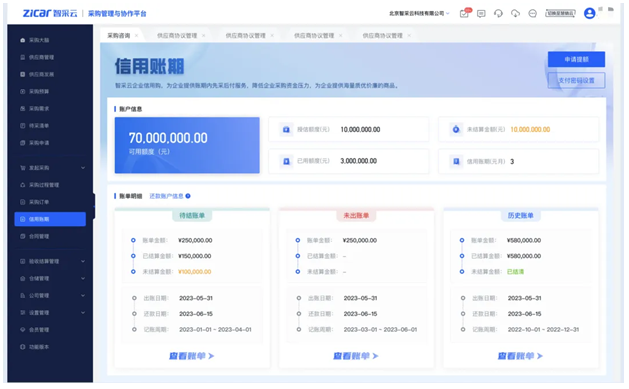
Task: Click 查看账单 in the 历史账单 card
Action: 520,356
